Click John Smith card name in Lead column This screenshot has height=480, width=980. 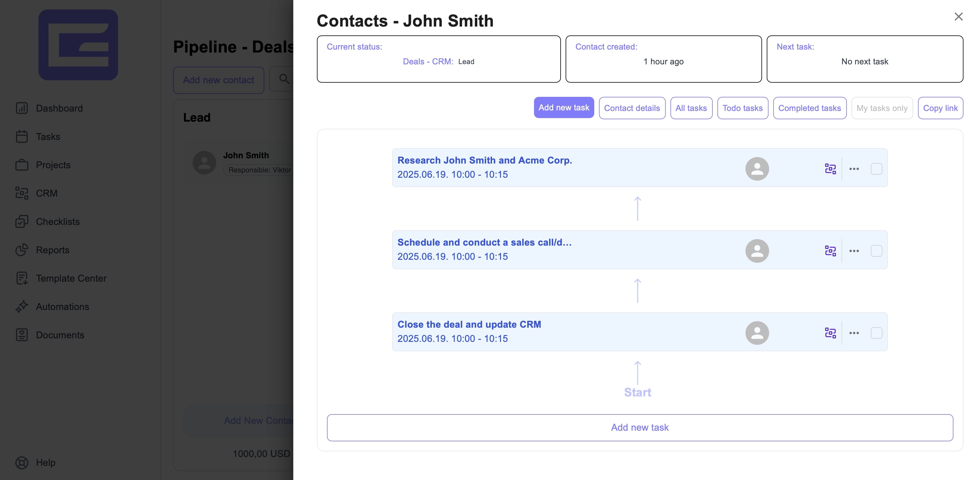pos(246,155)
